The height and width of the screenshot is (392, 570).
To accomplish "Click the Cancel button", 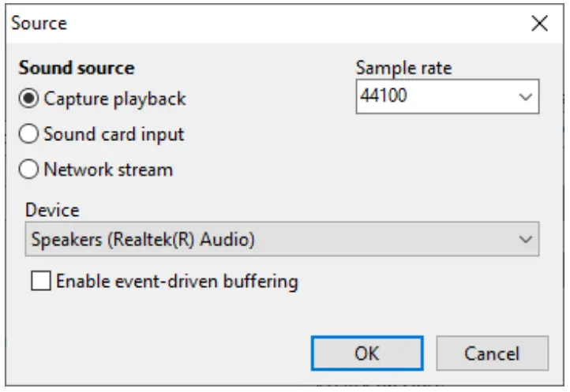I will click(x=491, y=353).
